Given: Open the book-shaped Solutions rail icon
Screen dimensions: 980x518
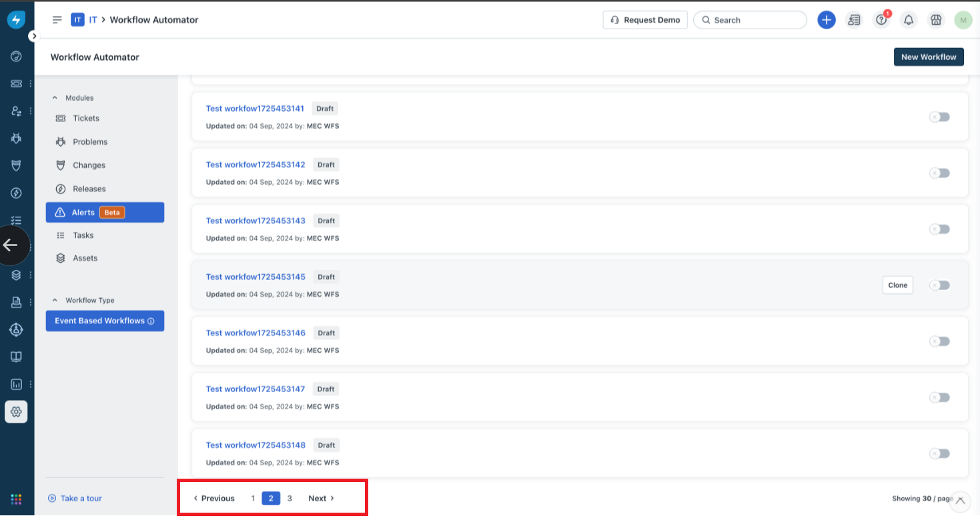Looking at the screenshot, I should [x=17, y=357].
